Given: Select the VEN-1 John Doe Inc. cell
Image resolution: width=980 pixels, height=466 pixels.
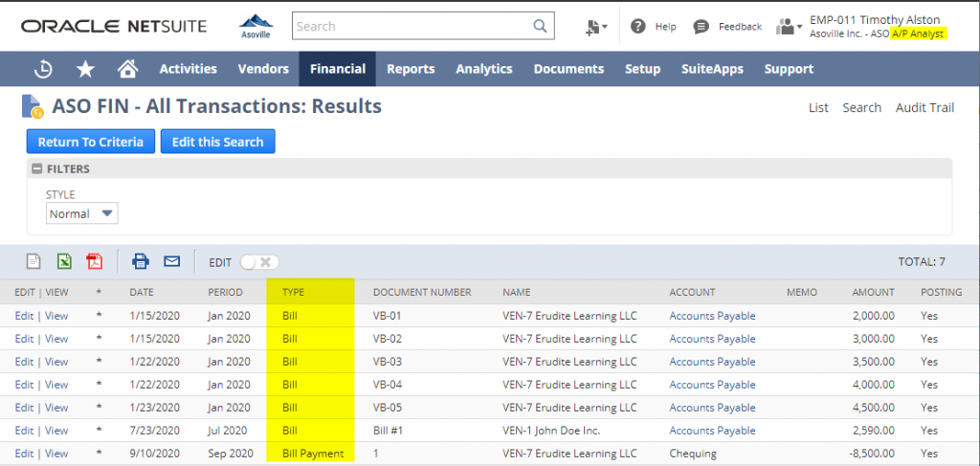Looking at the screenshot, I should coord(552,431).
